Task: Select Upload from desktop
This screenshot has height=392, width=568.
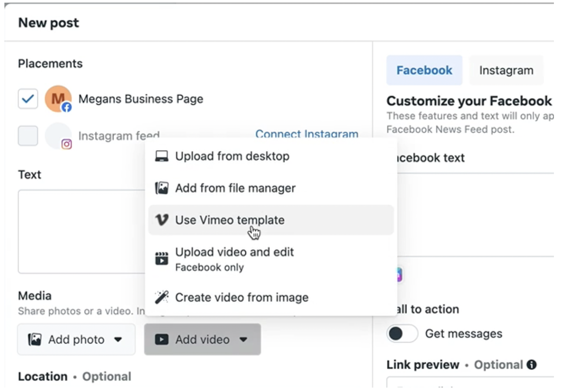Action: point(271,156)
